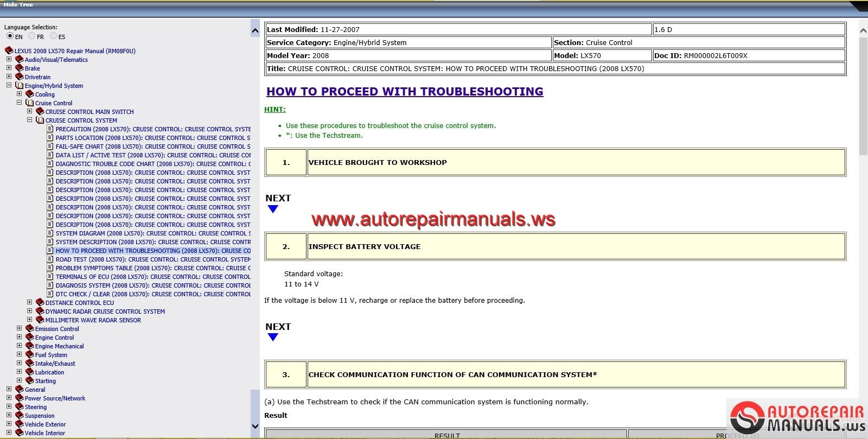Open DIAGNOSTIC TROUBLE CODE CHART document

[x=153, y=164]
